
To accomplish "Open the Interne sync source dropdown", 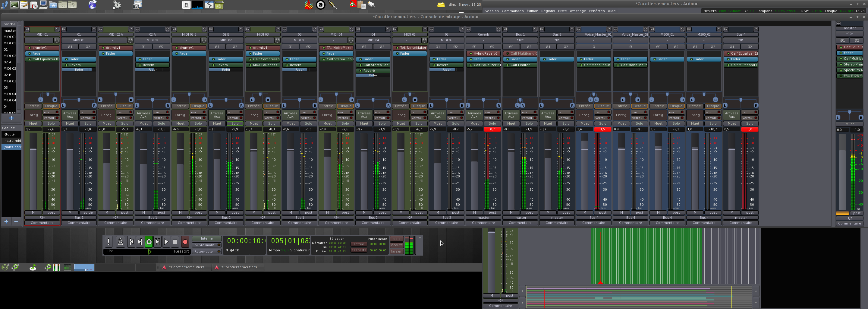I will [x=206, y=238].
